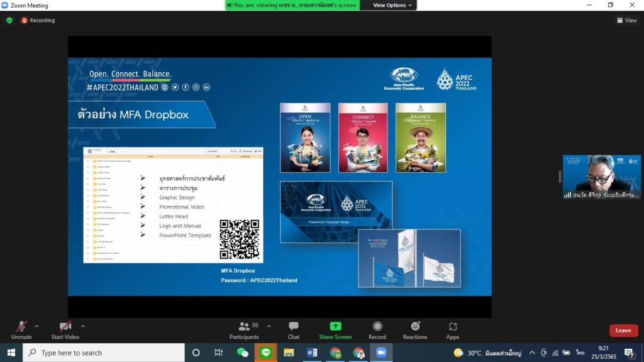Expand video options arrow beside Start Video

[x=83, y=326]
